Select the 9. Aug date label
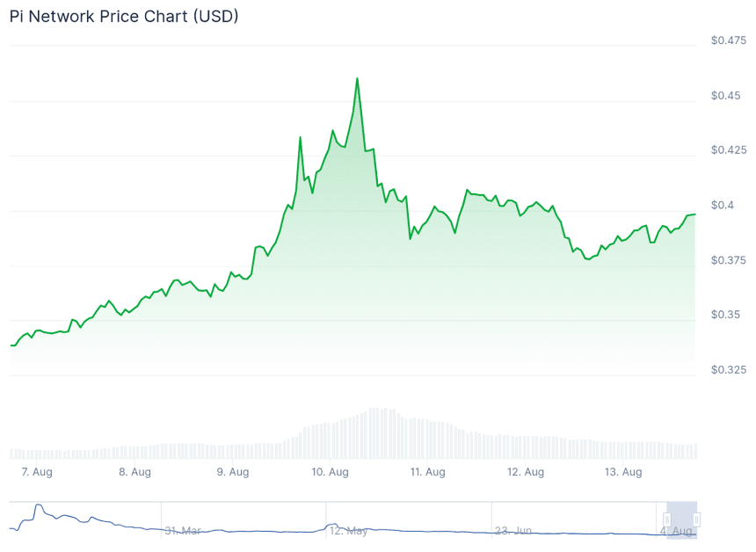 (x=233, y=472)
